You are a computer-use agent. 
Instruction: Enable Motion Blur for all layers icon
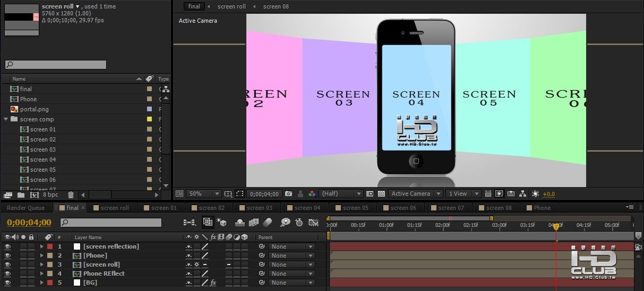click(x=268, y=223)
